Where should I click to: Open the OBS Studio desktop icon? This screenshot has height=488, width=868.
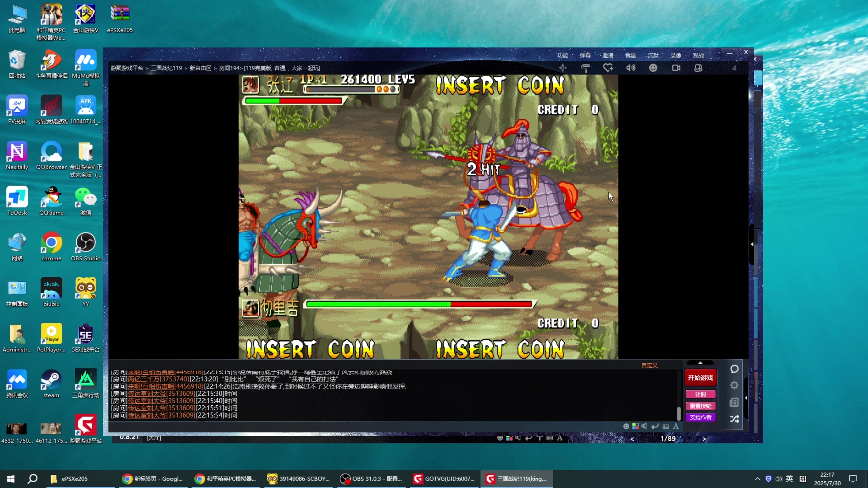86,247
